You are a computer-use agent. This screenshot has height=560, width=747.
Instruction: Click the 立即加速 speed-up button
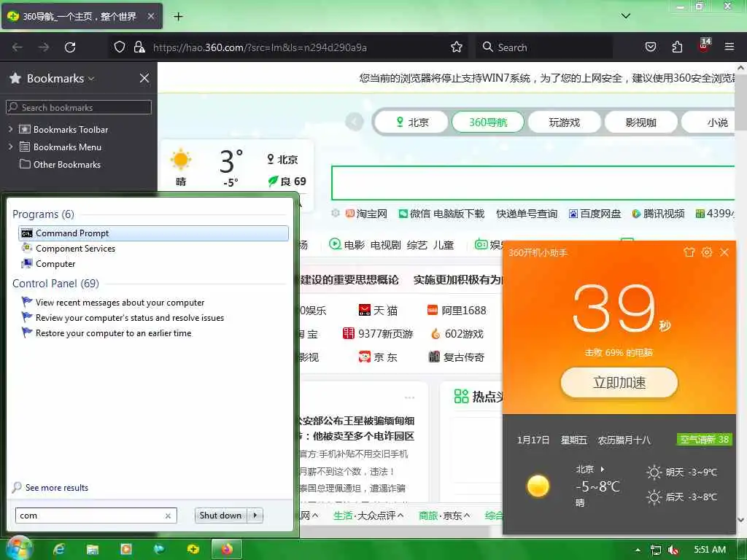pyautogui.click(x=619, y=382)
